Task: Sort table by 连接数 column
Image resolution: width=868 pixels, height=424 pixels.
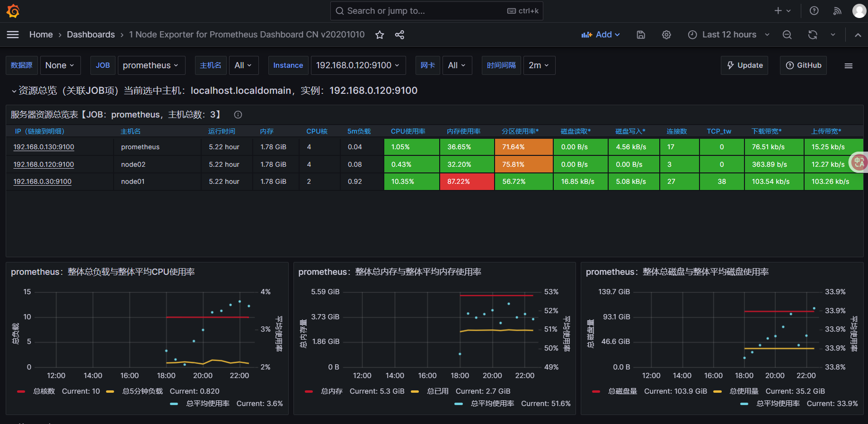Action: [x=677, y=131]
